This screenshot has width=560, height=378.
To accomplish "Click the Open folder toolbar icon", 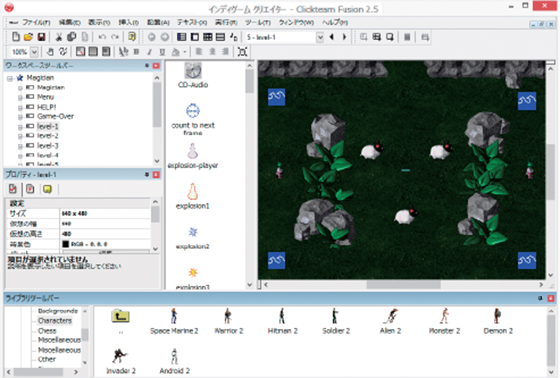I will (29, 37).
